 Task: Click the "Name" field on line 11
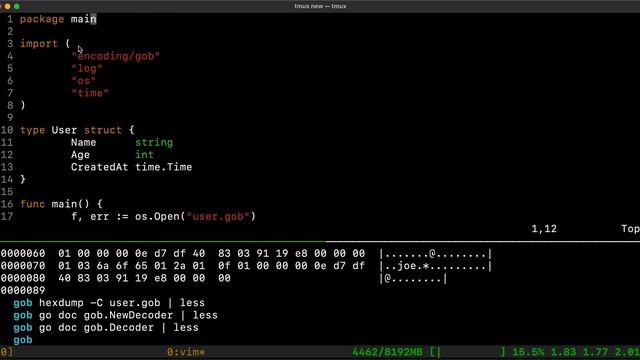tap(83, 142)
